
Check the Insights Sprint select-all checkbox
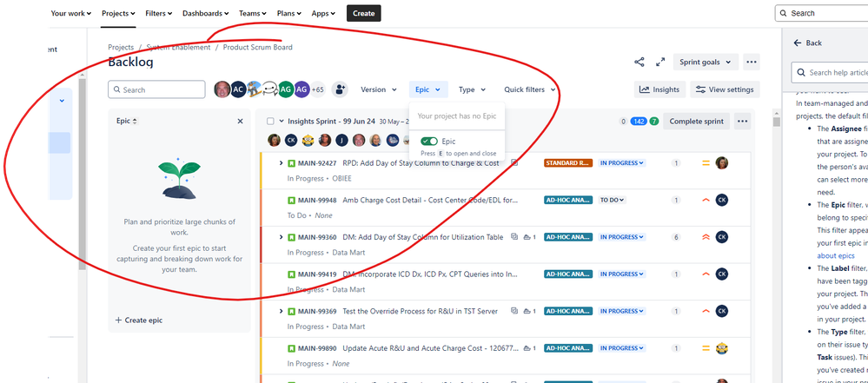coord(270,122)
